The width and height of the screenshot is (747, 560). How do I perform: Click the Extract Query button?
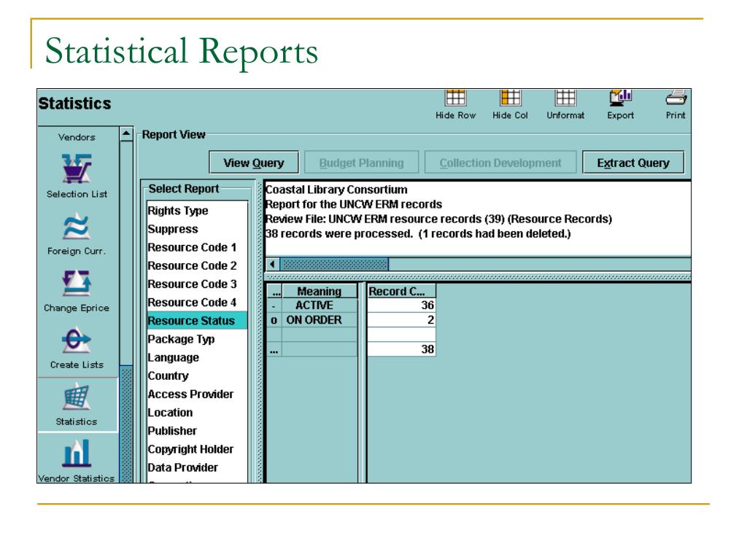point(633,163)
